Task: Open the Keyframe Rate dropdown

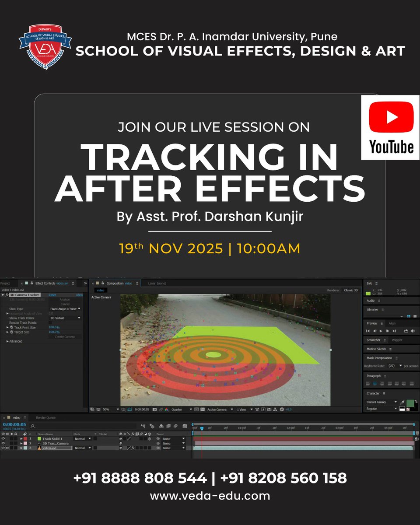Action: pos(395,366)
